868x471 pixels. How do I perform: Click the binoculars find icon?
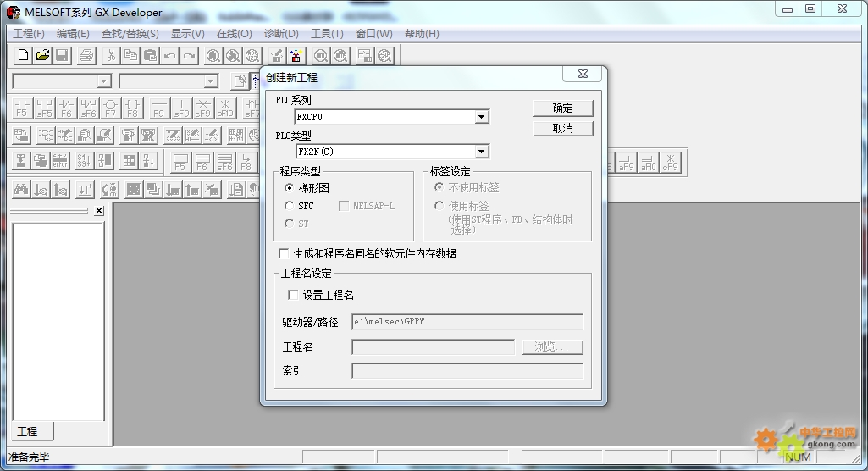21,190
